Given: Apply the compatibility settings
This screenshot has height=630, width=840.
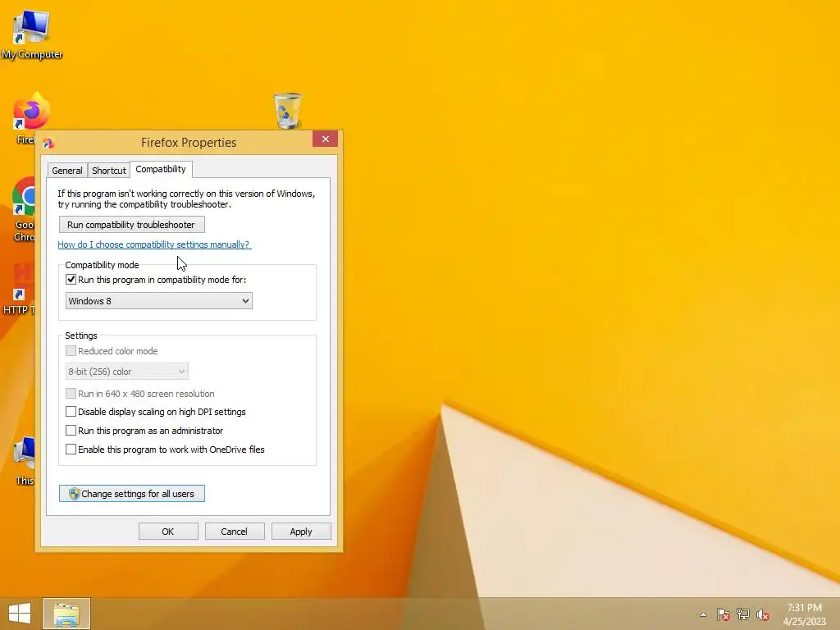Looking at the screenshot, I should point(301,532).
